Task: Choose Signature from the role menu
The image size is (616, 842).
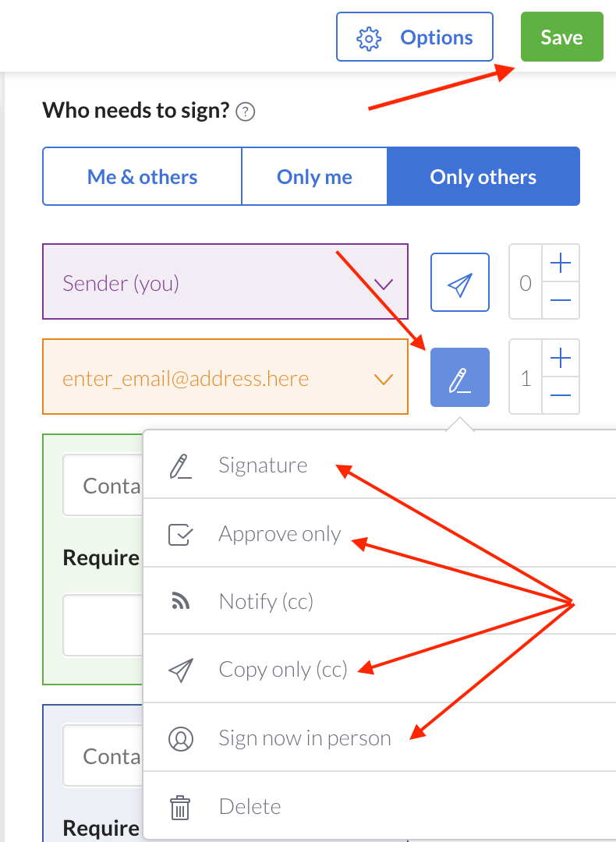Action: (x=263, y=465)
